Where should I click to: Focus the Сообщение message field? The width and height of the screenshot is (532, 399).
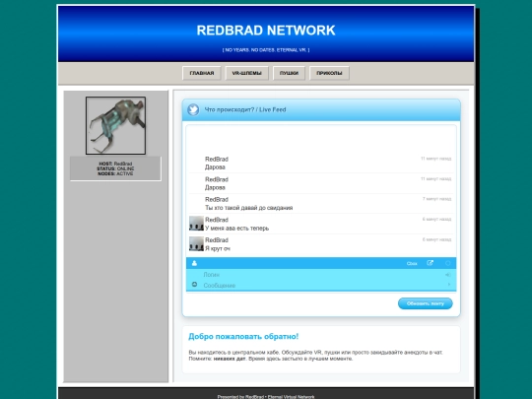click(x=322, y=286)
